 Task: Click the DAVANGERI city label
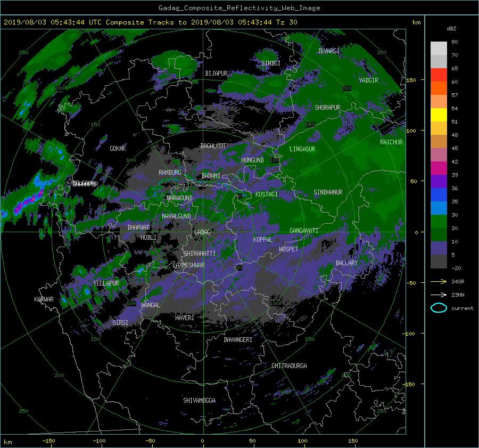[238, 340]
